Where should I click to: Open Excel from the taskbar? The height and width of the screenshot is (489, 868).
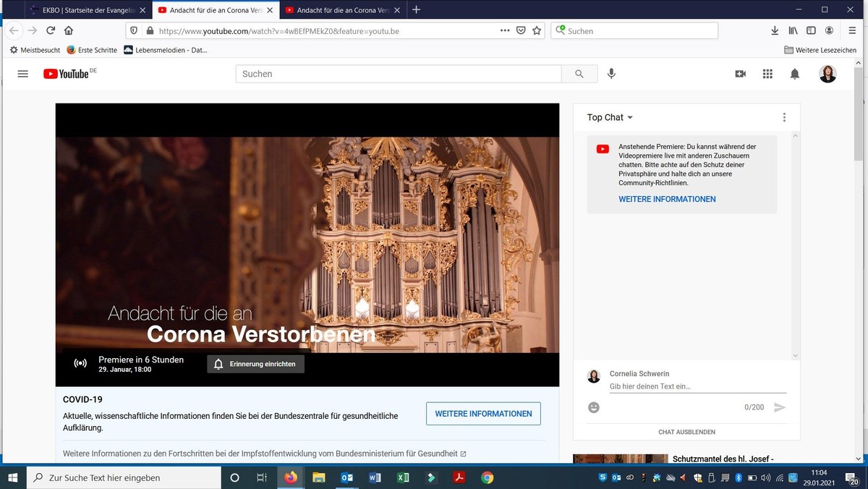403,477
